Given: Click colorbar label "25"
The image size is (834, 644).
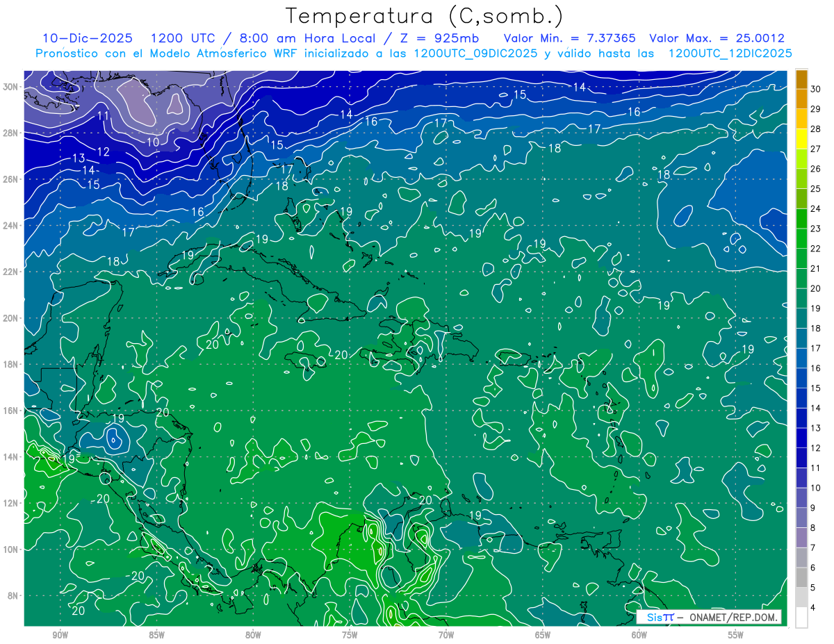Looking at the screenshot, I should 816,189.
